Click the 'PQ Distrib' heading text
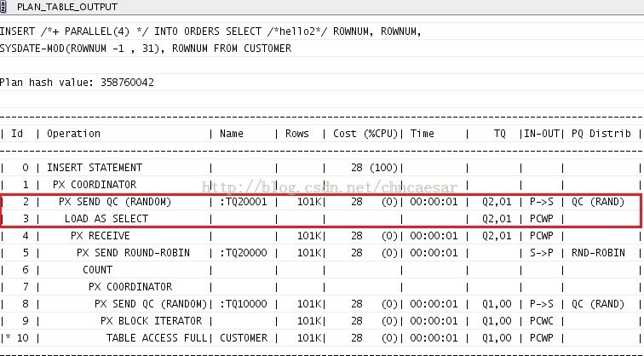The image size is (644, 356). tap(601, 134)
